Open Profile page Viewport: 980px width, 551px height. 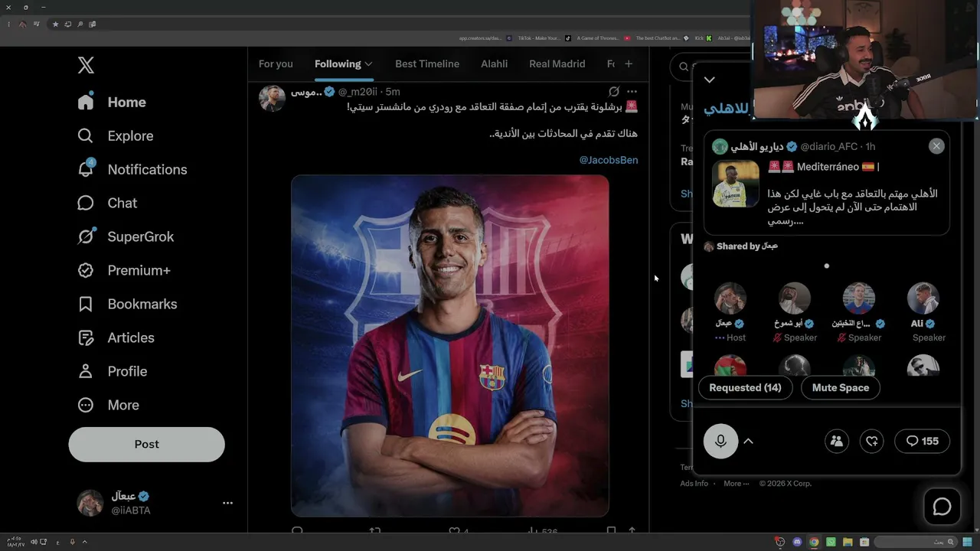pyautogui.click(x=112, y=371)
